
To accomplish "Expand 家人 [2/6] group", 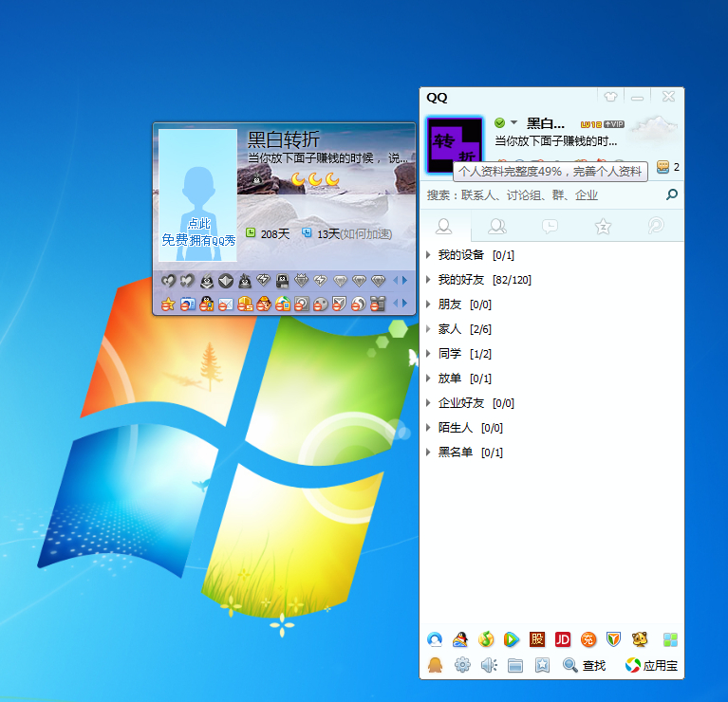I will tap(551, 329).
